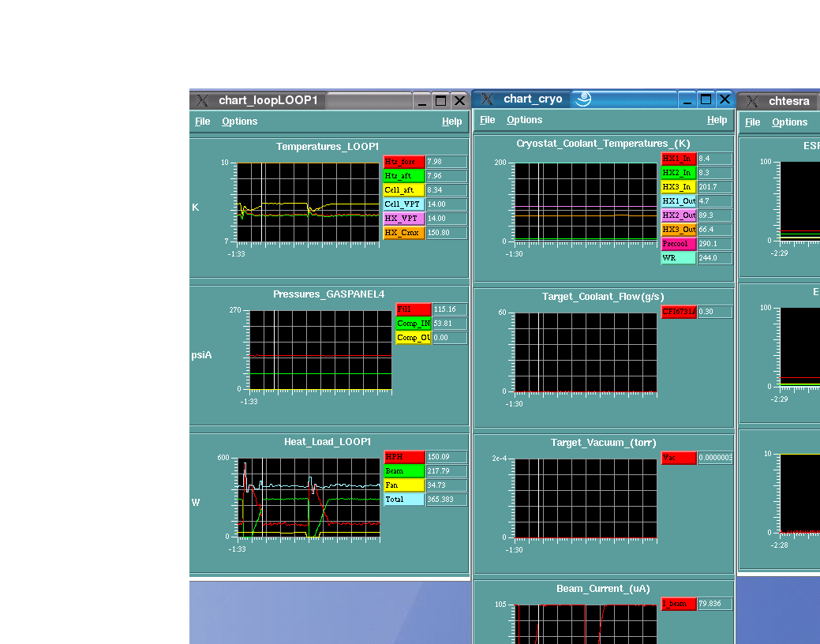Select the red I_beam legend label
820x644 pixels.
click(678, 604)
